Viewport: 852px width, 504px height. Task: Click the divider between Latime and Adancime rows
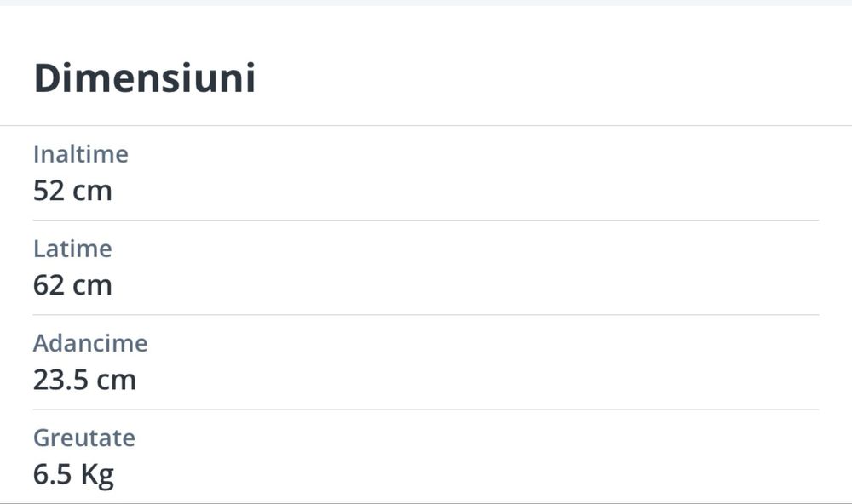pyautogui.click(x=426, y=315)
